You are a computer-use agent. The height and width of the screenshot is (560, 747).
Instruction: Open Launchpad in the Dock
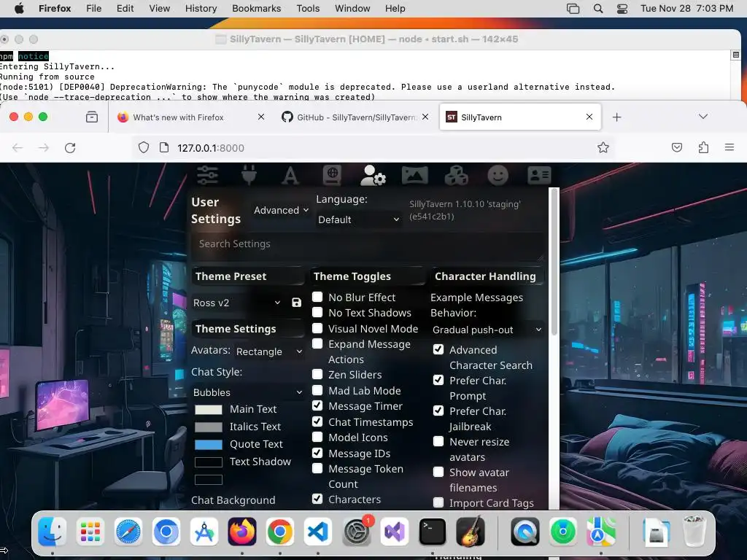tap(90, 532)
